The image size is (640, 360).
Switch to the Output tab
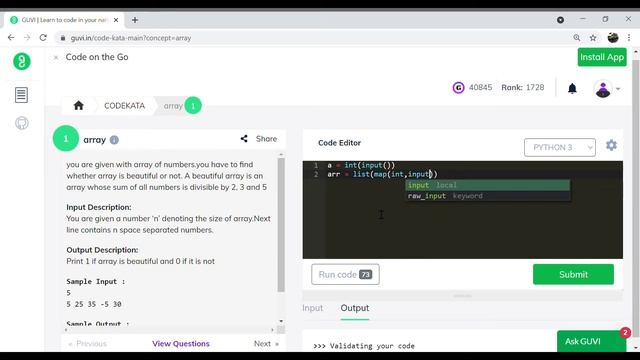click(x=355, y=308)
